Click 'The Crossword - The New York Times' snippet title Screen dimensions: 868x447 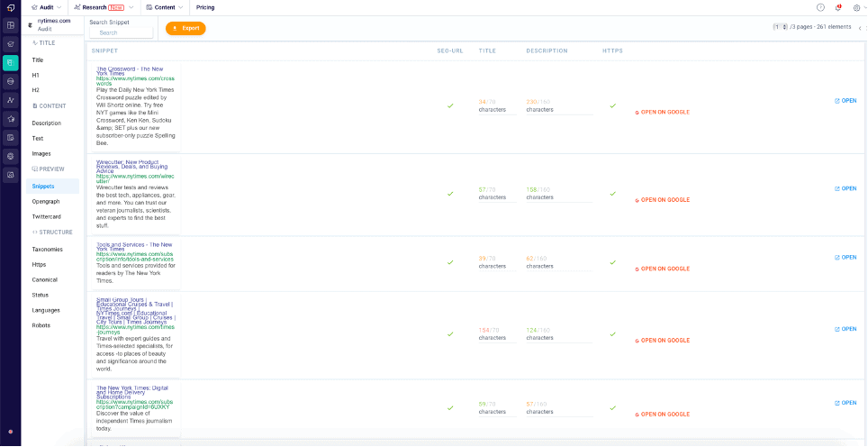pyautogui.click(x=130, y=71)
